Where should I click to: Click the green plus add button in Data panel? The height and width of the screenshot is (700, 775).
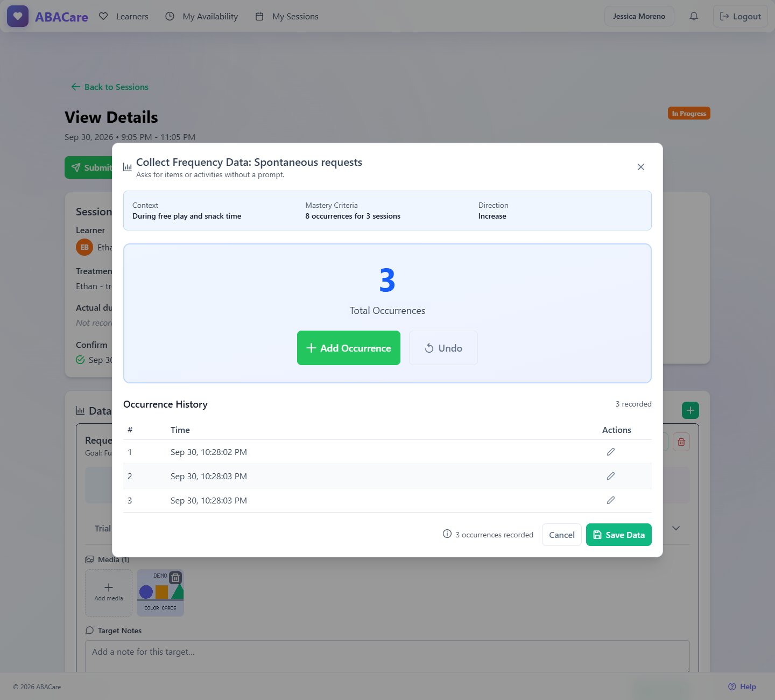click(x=690, y=410)
